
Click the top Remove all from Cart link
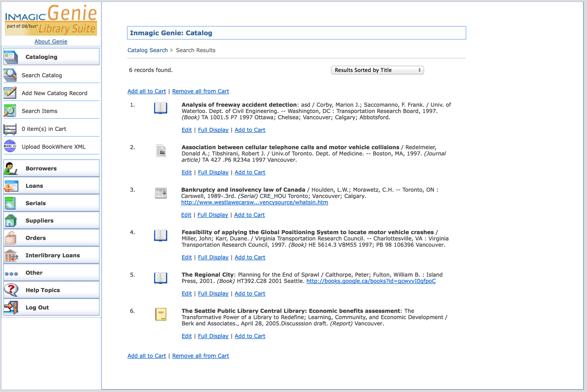[x=201, y=91]
